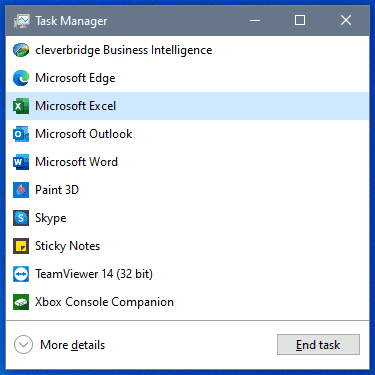Click the yellow Sticky Notes icon
Screen dimensions: 375x375
point(21,246)
